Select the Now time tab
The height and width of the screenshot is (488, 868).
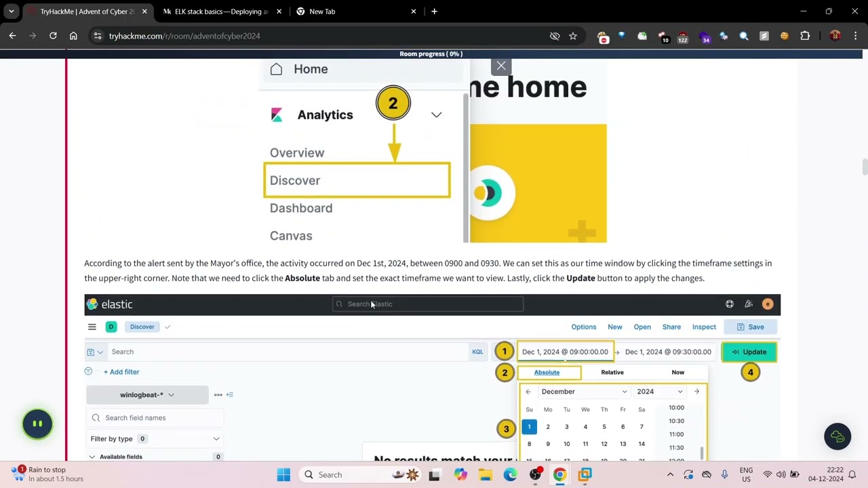(678, 372)
